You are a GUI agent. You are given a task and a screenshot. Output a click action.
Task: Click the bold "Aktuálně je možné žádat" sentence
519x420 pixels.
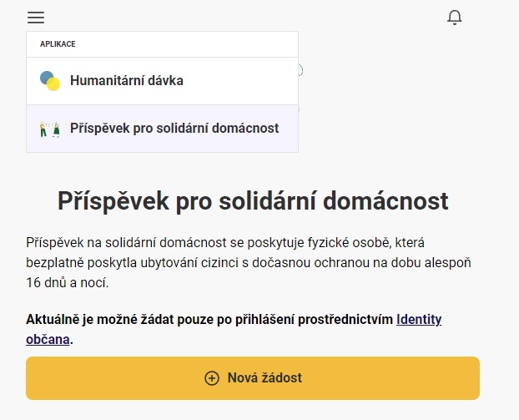tap(209, 319)
